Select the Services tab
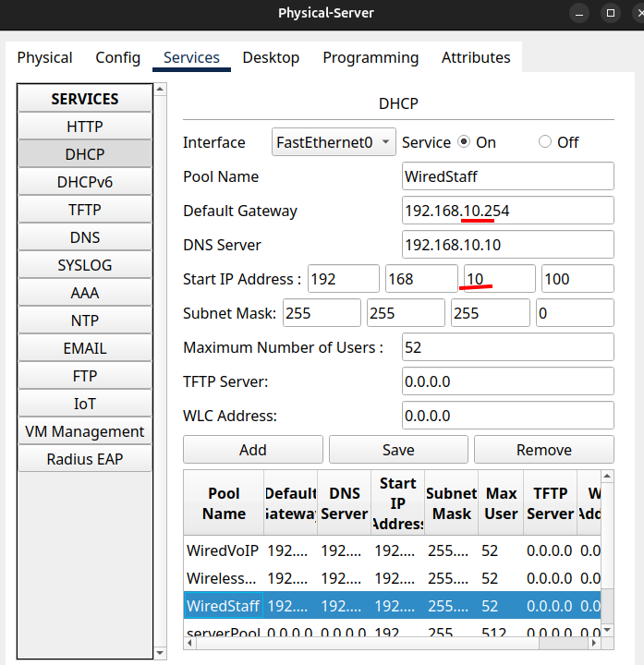 click(x=192, y=57)
